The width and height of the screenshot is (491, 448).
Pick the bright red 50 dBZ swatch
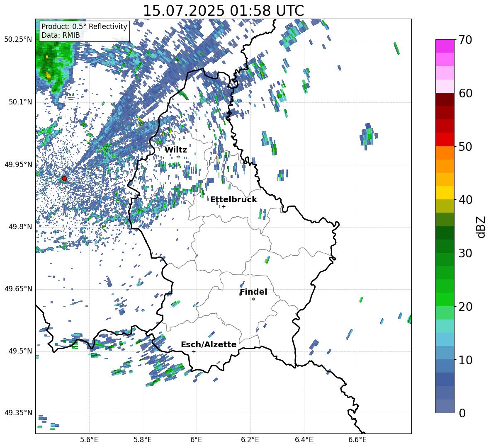445,140
